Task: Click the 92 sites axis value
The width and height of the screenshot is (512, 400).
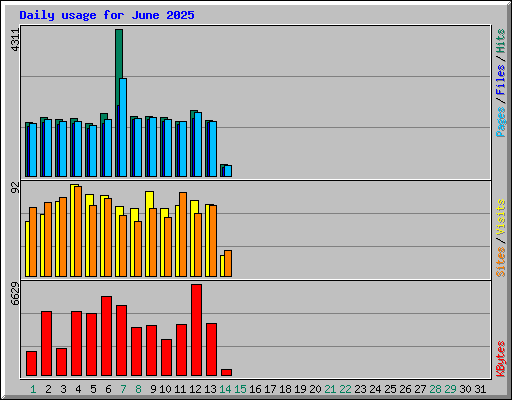Action: [x=15, y=188]
